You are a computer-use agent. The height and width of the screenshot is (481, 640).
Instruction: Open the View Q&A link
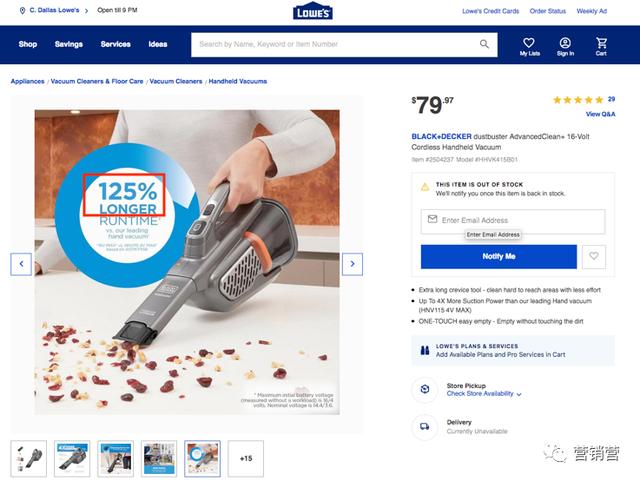pyautogui.click(x=600, y=114)
